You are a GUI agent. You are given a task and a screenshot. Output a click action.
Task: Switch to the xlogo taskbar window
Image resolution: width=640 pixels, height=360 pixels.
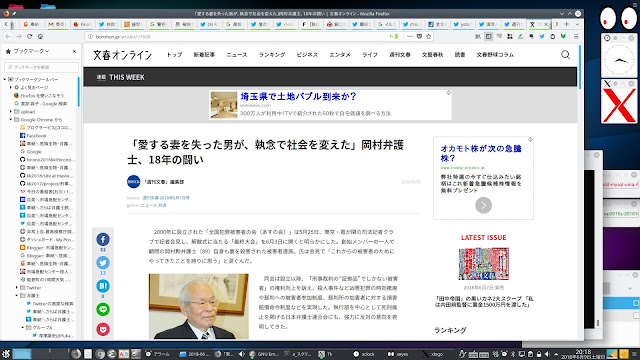[433, 354]
